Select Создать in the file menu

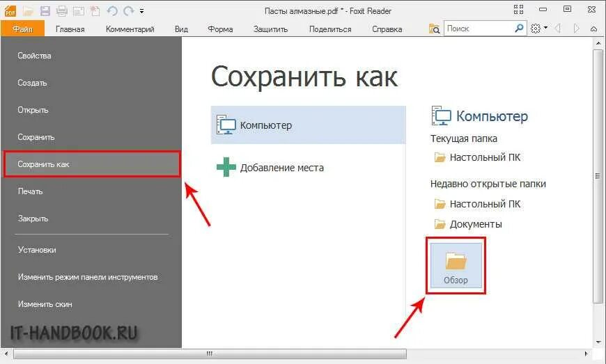tap(91, 83)
